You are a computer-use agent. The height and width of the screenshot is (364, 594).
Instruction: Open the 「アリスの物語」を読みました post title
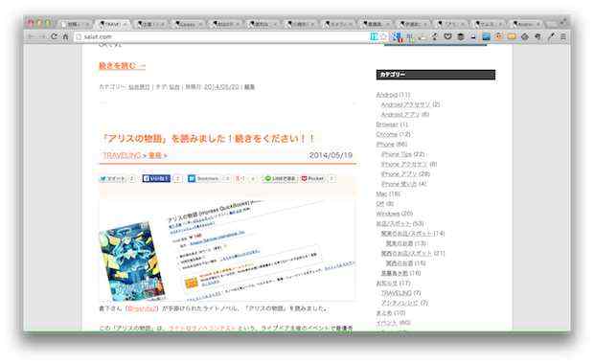[208, 138]
